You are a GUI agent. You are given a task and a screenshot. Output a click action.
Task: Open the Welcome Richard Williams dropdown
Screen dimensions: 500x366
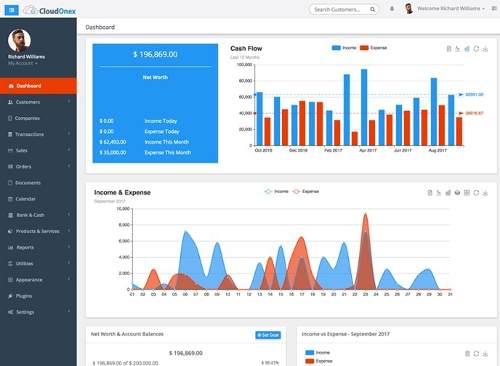coord(451,9)
